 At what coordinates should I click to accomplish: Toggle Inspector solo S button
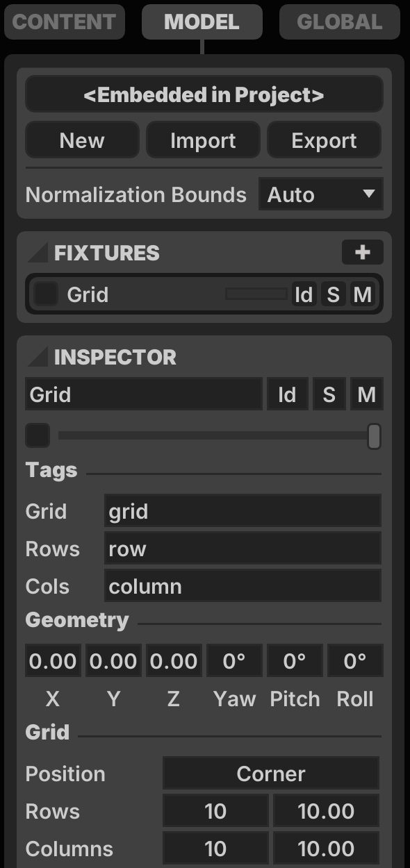click(x=329, y=394)
